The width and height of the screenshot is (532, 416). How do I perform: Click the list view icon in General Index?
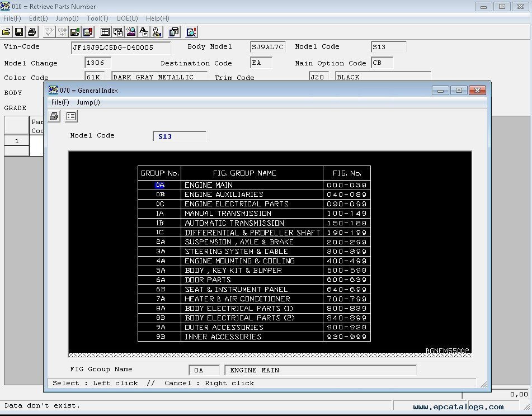[x=71, y=116]
